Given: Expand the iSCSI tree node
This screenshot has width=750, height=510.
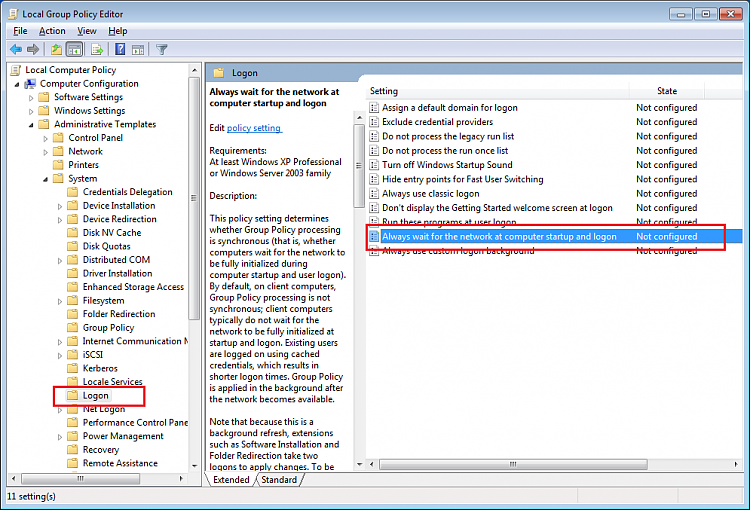Looking at the screenshot, I should (60, 355).
